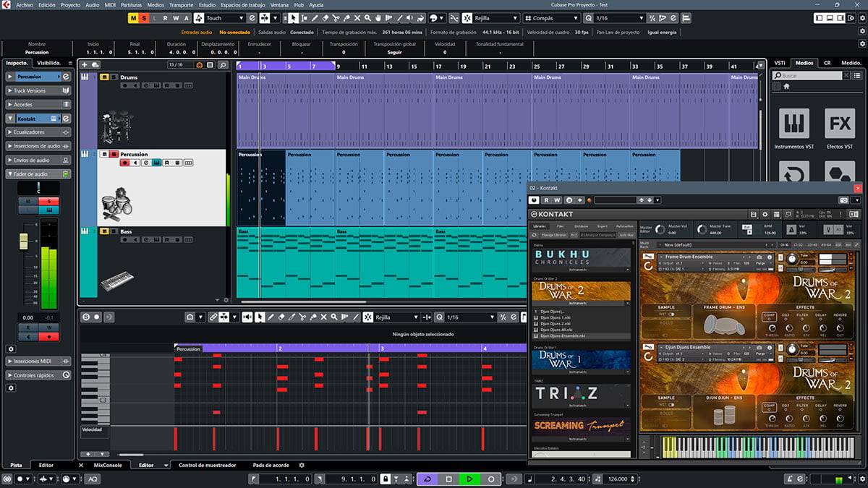Image resolution: width=868 pixels, height=488 pixels.
Task: Click the Add Track plus icon
Action: (85, 65)
